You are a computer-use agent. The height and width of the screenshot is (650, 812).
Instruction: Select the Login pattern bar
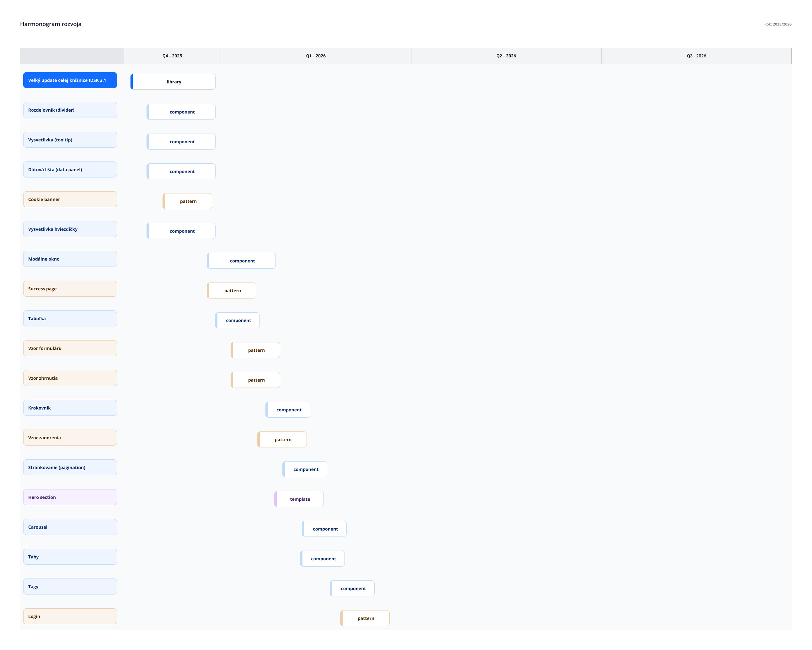coord(365,618)
